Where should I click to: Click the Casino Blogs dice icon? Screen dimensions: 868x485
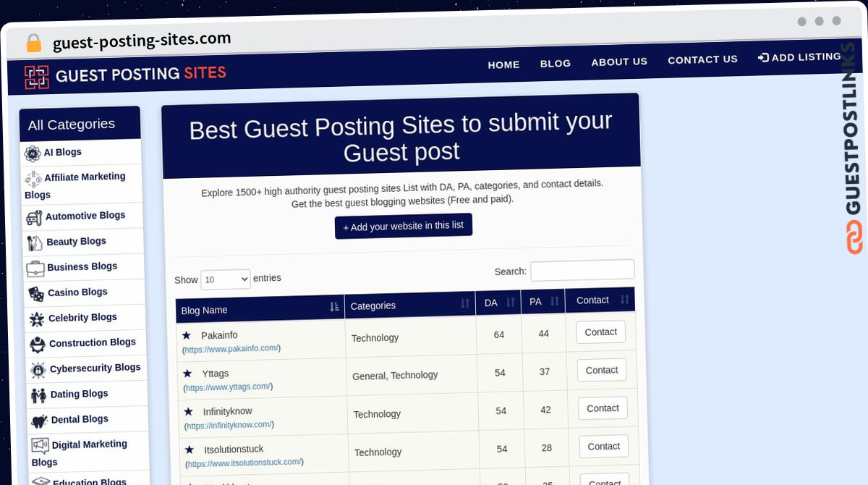pyautogui.click(x=36, y=294)
